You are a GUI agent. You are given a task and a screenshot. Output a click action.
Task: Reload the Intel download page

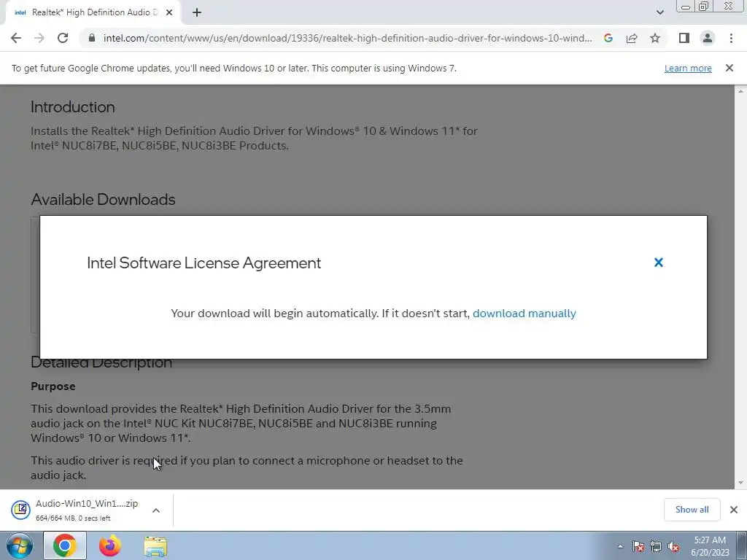click(63, 38)
